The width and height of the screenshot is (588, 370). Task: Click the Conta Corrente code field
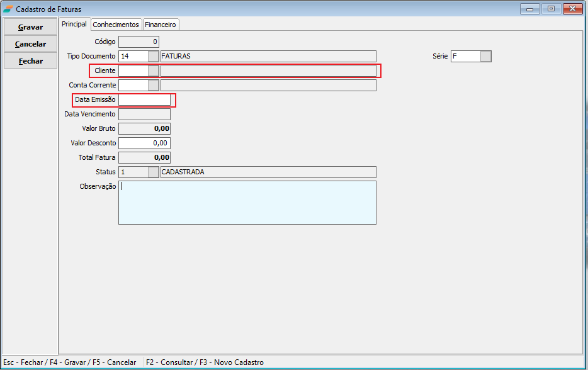pyautogui.click(x=133, y=85)
